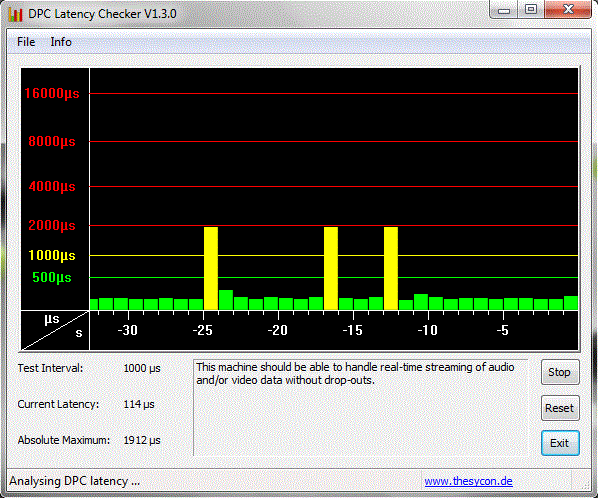
Task: Click the Stop button
Action: pos(560,372)
